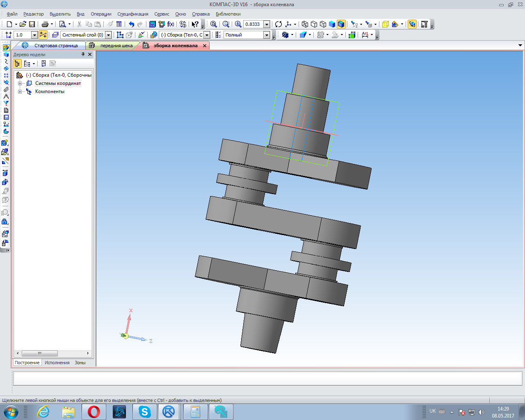Close the зборка коленвала document tab

pos(205,46)
